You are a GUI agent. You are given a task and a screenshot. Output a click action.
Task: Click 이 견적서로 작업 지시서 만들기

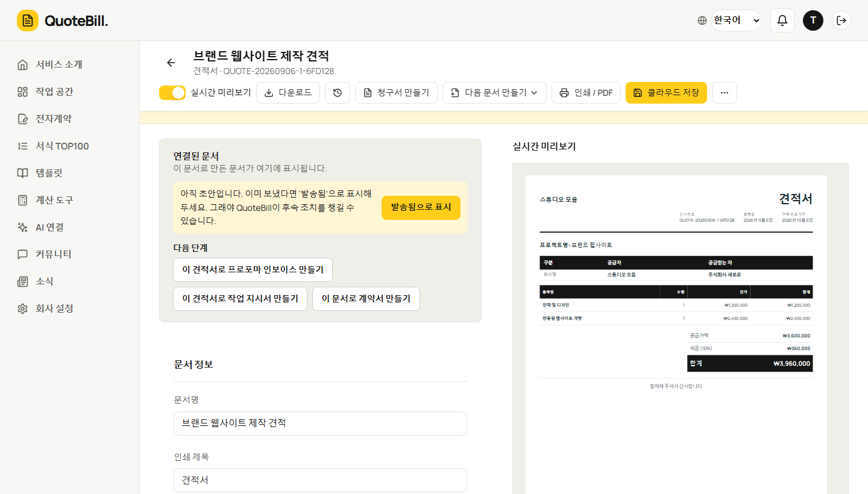240,299
